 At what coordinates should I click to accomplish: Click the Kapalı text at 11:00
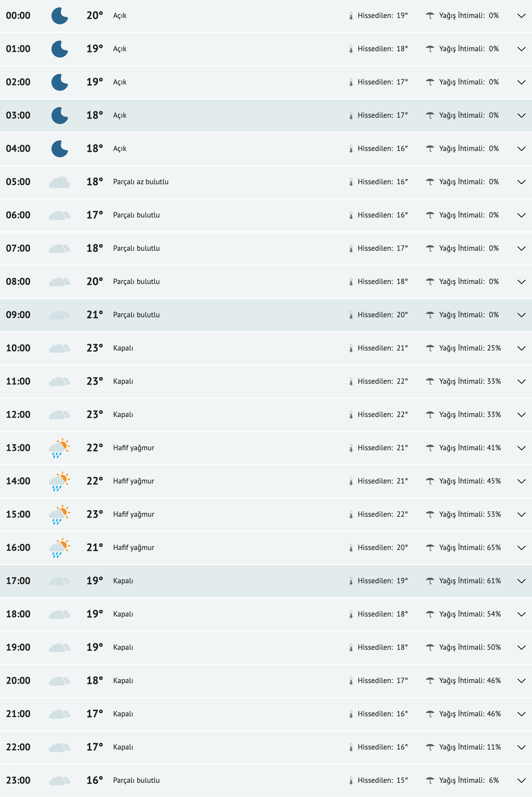pos(123,381)
